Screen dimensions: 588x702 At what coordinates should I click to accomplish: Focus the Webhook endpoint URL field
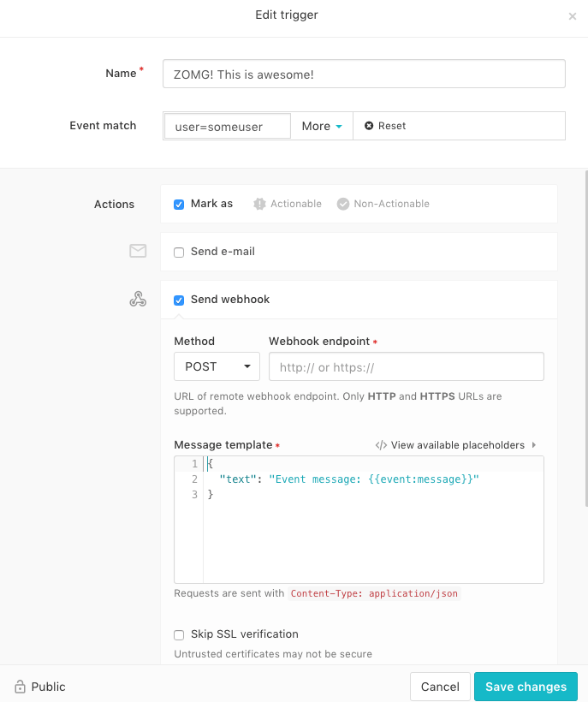coord(406,366)
